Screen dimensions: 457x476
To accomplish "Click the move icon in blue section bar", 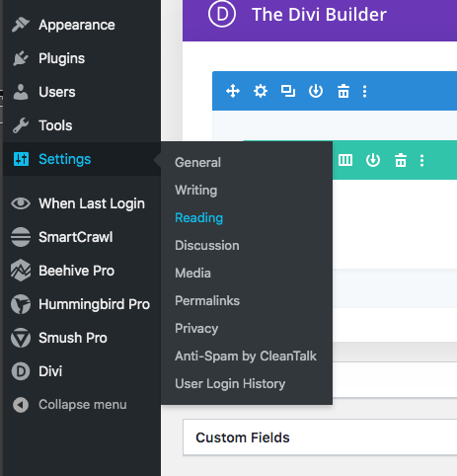I will coord(233,91).
